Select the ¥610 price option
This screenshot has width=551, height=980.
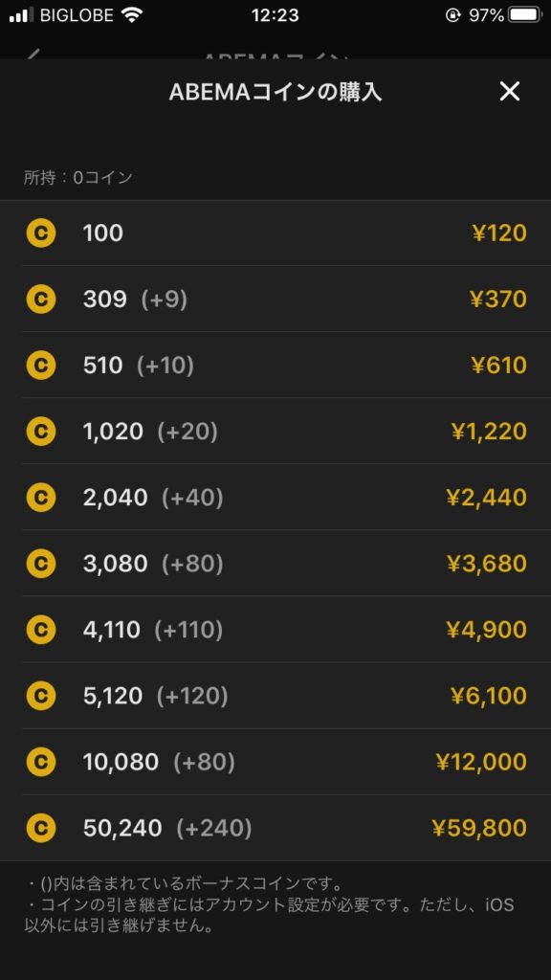275,366
